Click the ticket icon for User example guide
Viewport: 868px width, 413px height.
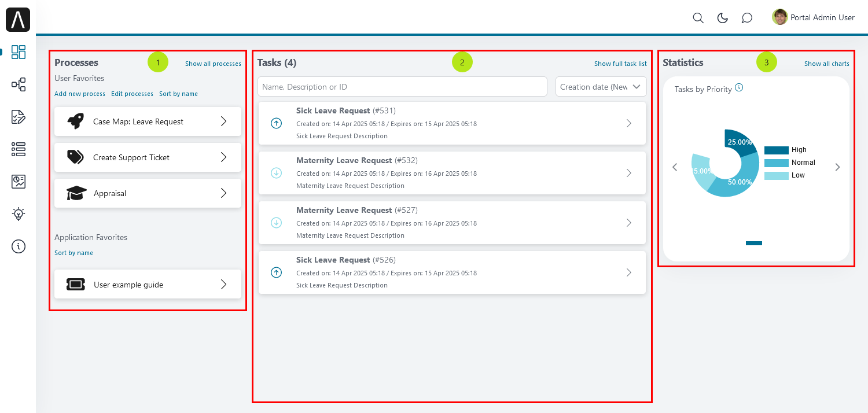pyautogui.click(x=76, y=285)
